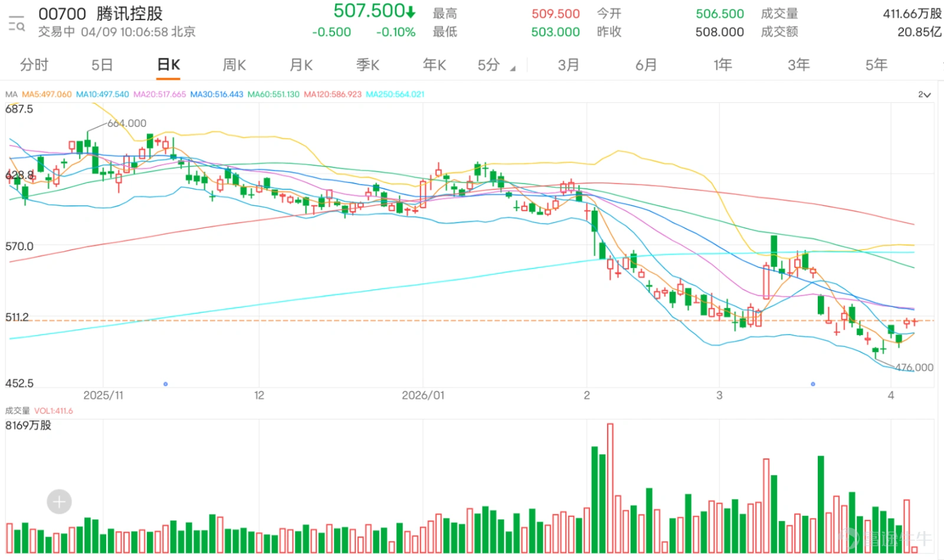This screenshot has width=944, height=560.
Task: Click the 8169万股 volume axis label
Action: click(x=28, y=425)
